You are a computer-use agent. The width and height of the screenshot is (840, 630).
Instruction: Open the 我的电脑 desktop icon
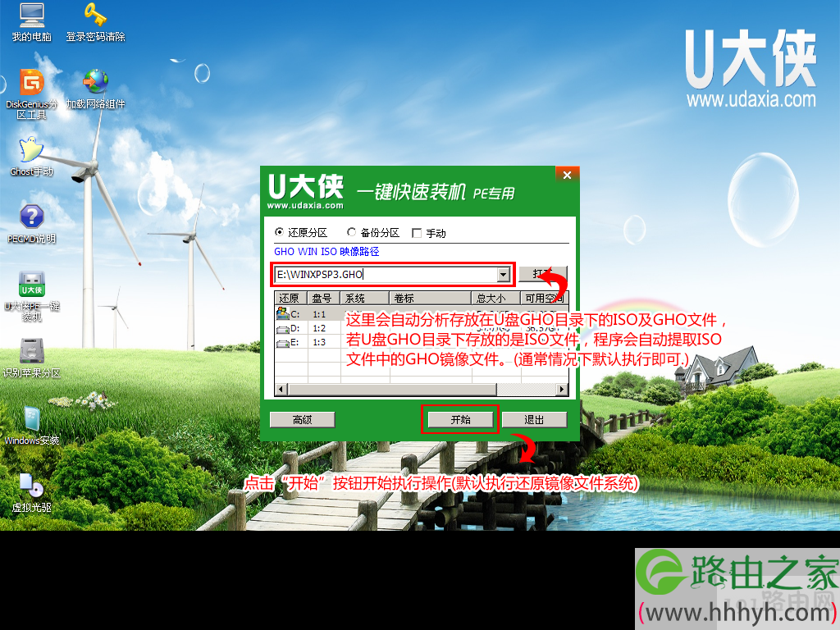point(32,21)
